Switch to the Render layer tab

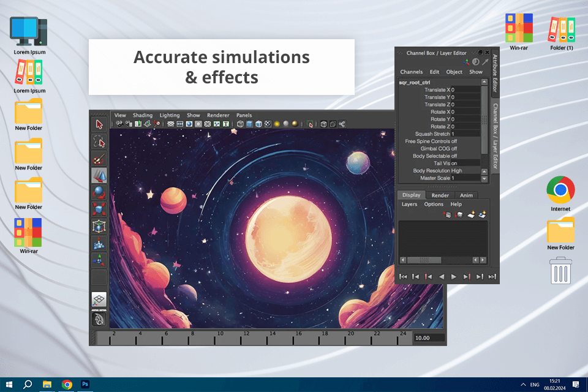point(440,195)
